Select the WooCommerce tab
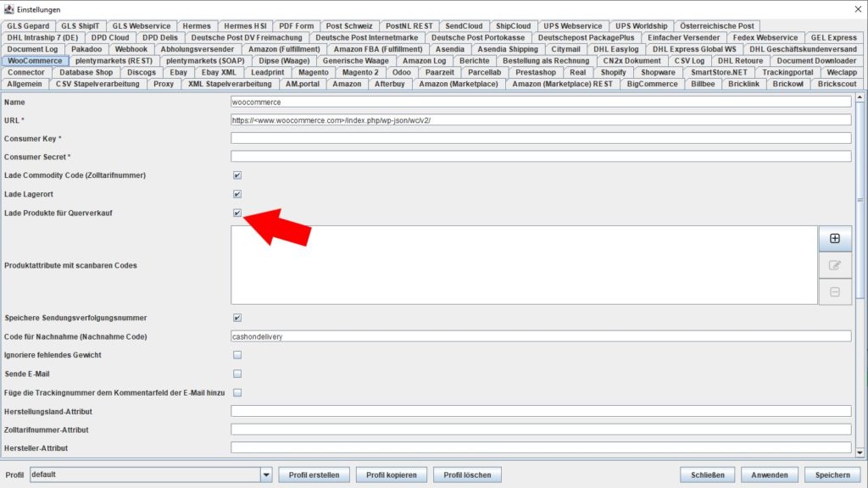The width and height of the screenshot is (868, 488). 35,61
